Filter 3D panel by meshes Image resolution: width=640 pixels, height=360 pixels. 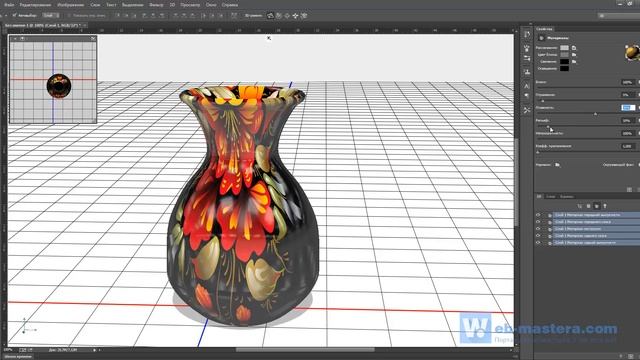coord(588,206)
